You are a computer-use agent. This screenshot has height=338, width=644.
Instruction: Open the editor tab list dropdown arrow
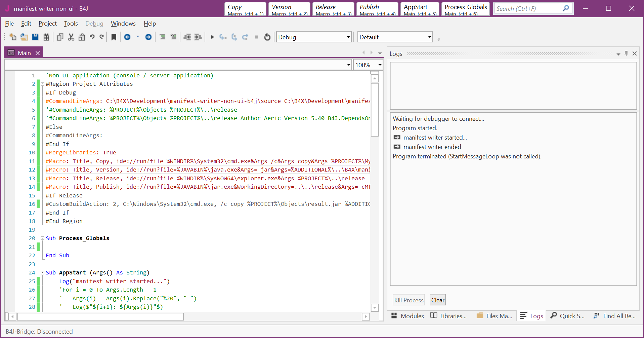[380, 53]
